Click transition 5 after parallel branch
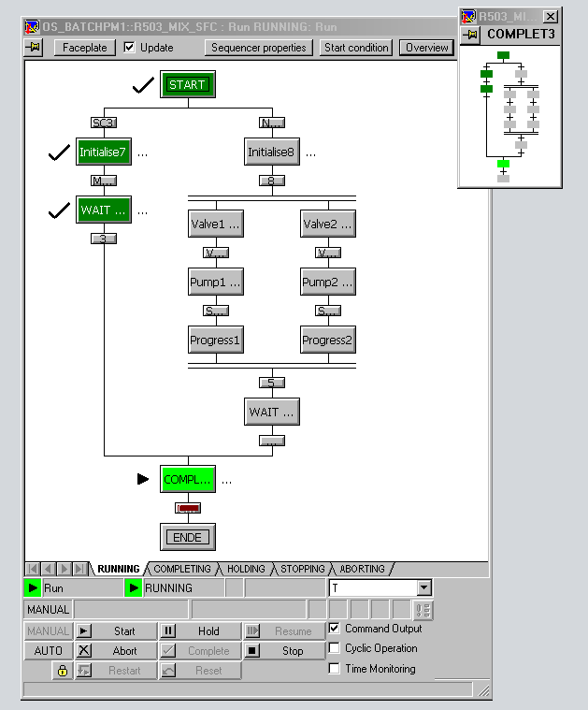The image size is (588, 710). 272,383
